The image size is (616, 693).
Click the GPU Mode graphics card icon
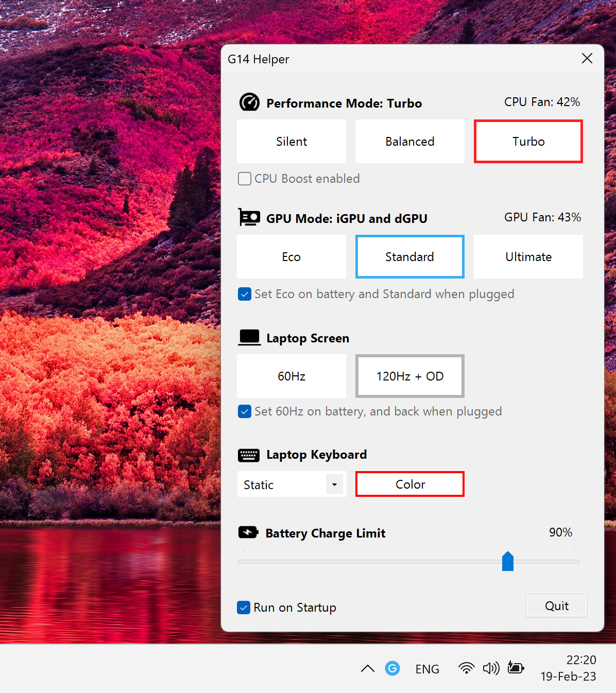[x=249, y=218]
